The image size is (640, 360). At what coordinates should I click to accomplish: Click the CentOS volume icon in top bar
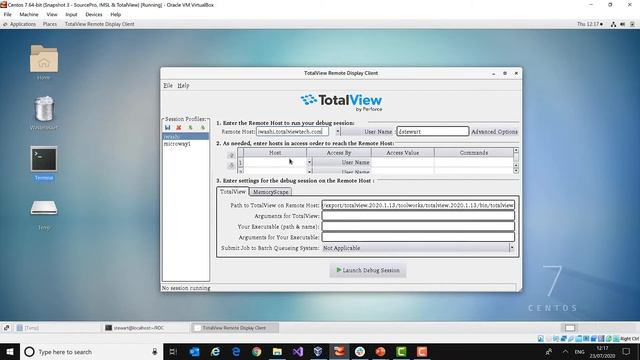622,24
